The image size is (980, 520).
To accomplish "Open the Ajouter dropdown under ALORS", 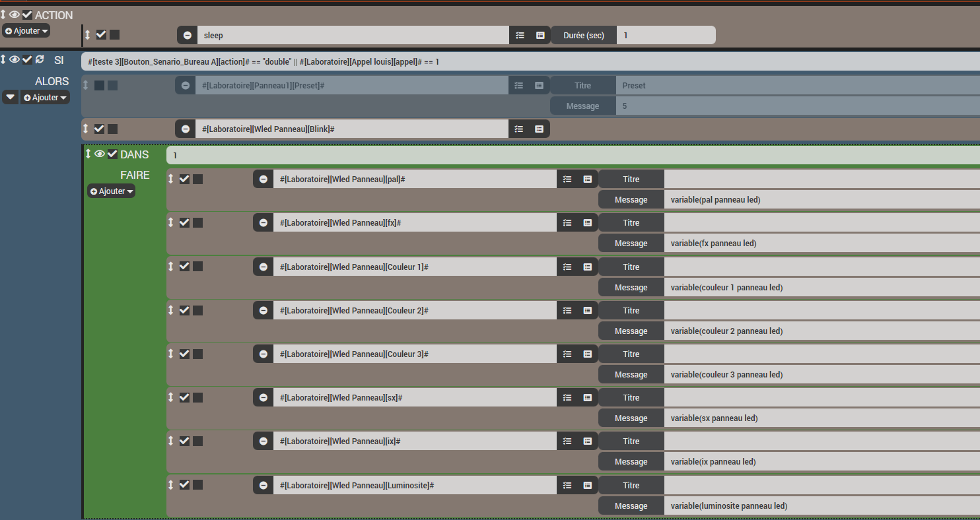I will (x=45, y=98).
